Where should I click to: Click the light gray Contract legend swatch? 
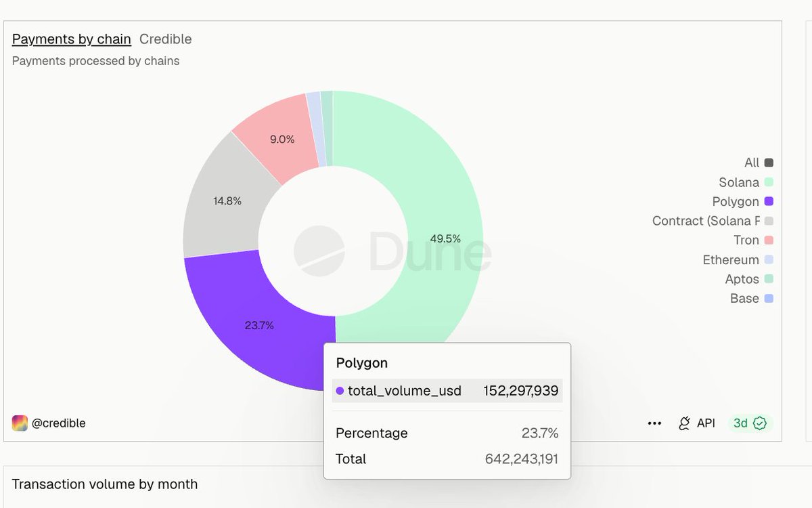[x=769, y=221]
